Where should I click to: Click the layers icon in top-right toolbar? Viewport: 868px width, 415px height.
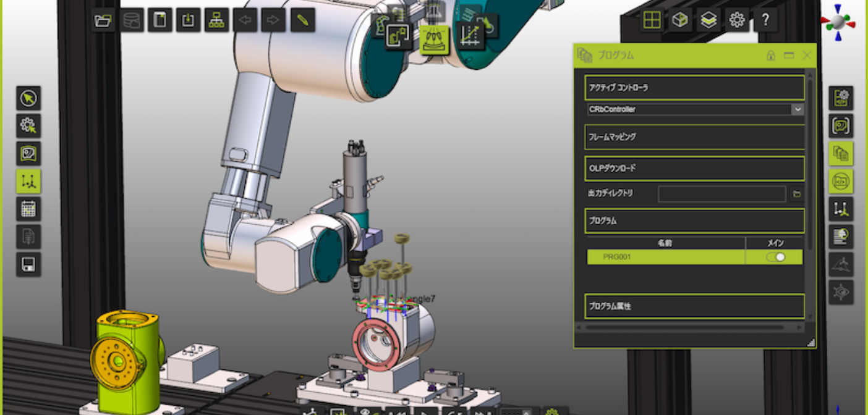(707, 20)
